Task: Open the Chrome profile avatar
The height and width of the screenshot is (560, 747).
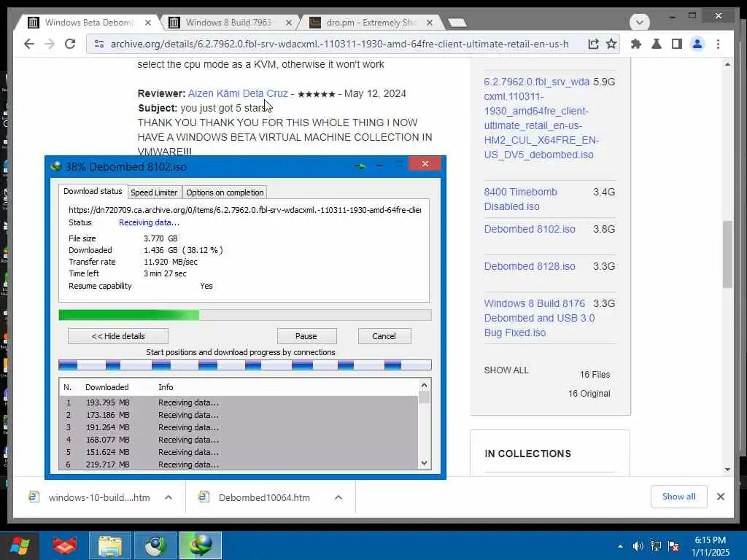Action: pyautogui.click(x=697, y=44)
